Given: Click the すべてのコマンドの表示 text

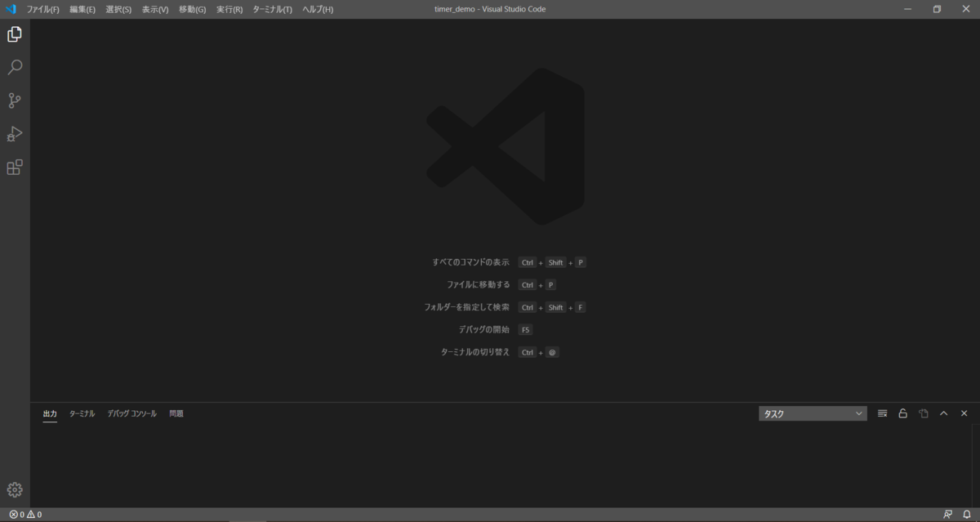Looking at the screenshot, I should (470, 262).
